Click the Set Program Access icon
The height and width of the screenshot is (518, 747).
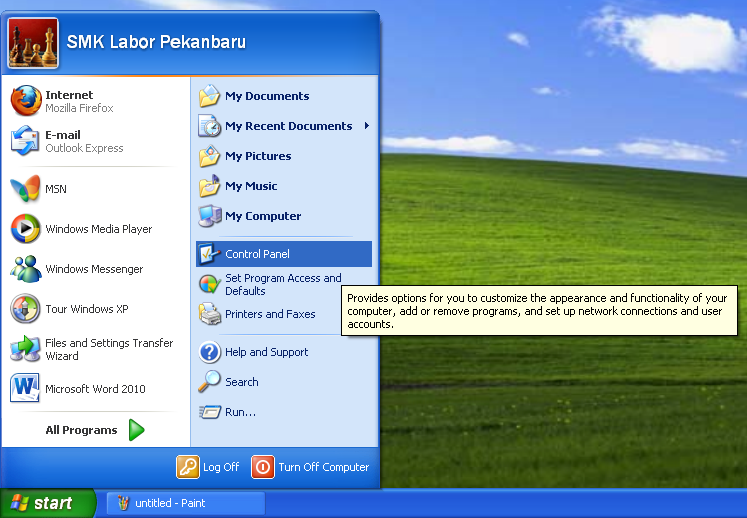coord(210,284)
